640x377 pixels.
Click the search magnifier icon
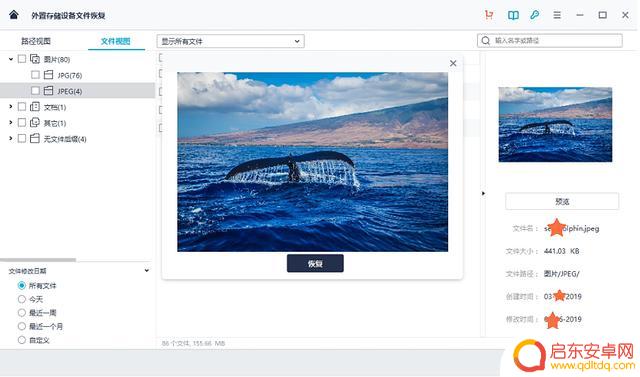(485, 41)
